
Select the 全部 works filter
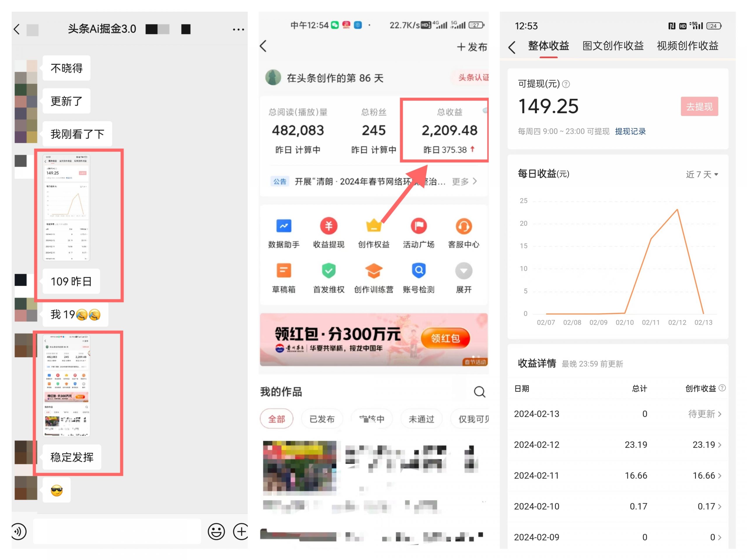[x=276, y=419]
